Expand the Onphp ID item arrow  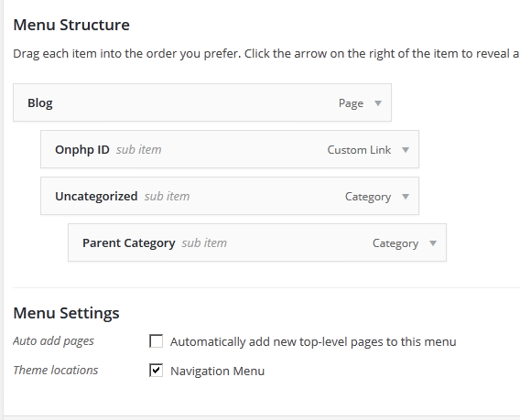coord(406,150)
